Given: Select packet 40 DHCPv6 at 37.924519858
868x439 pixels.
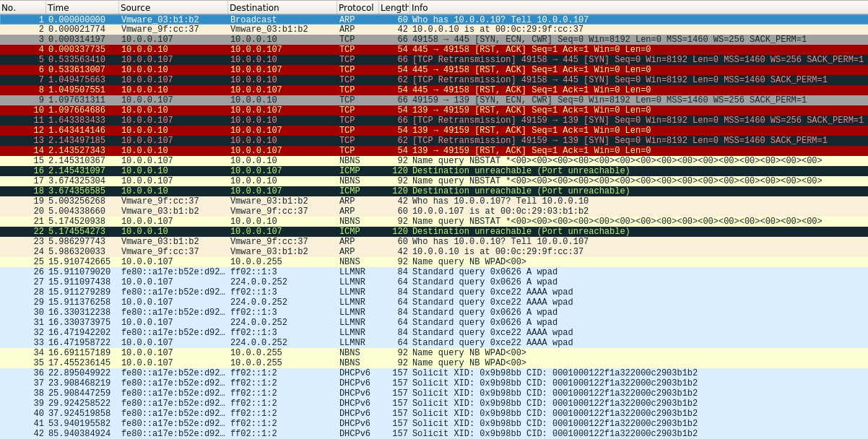Looking at the screenshot, I should (434, 414).
